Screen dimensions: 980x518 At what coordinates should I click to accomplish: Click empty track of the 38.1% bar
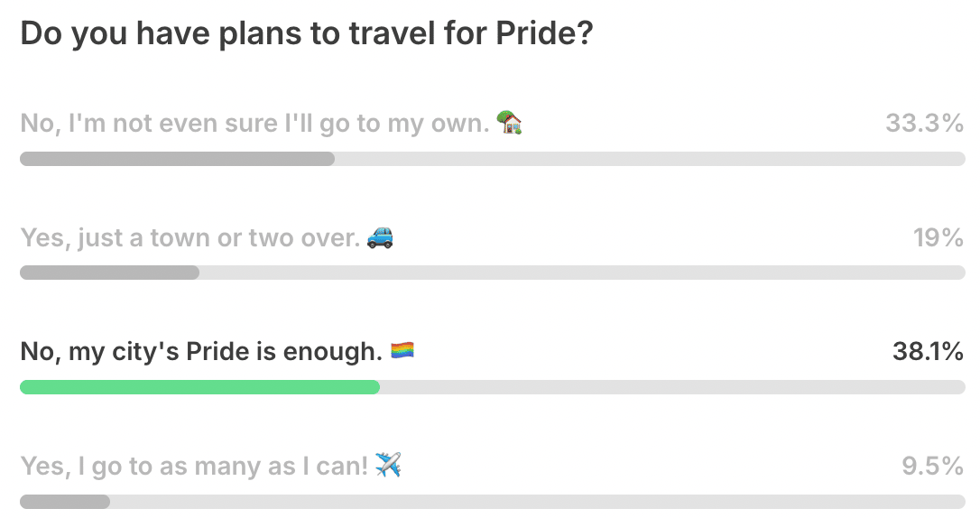pos(672,387)
